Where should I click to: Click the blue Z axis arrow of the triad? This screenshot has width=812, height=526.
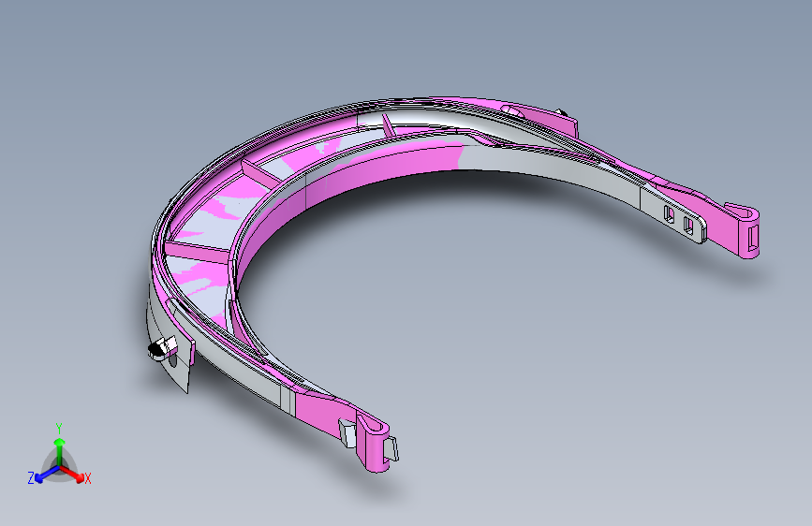point(46,475)
